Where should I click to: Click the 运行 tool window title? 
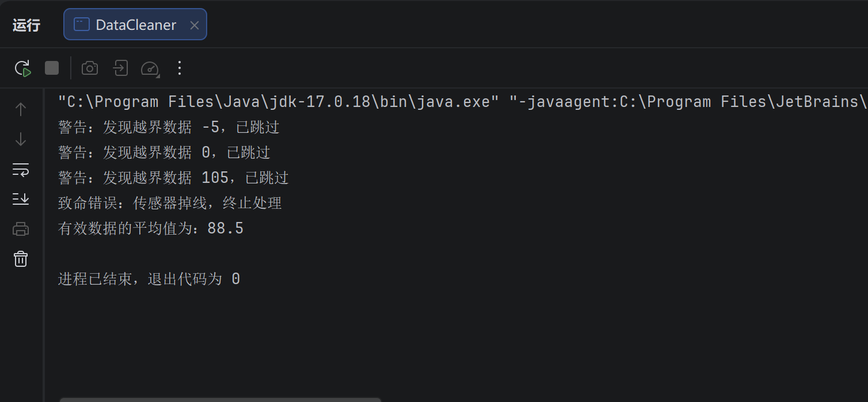pyautogui.click(x=26, y=25)
